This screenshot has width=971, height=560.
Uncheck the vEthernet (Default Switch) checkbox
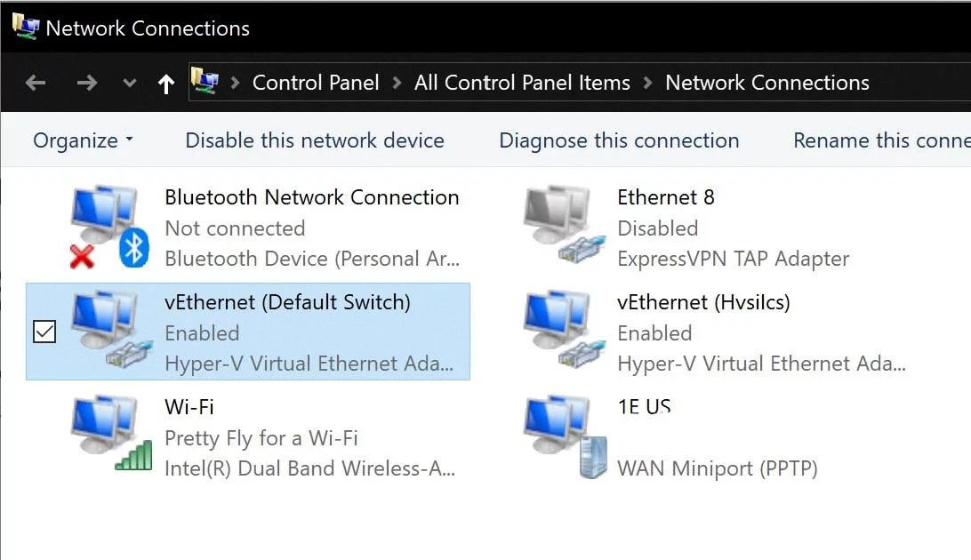coord(44,332)
